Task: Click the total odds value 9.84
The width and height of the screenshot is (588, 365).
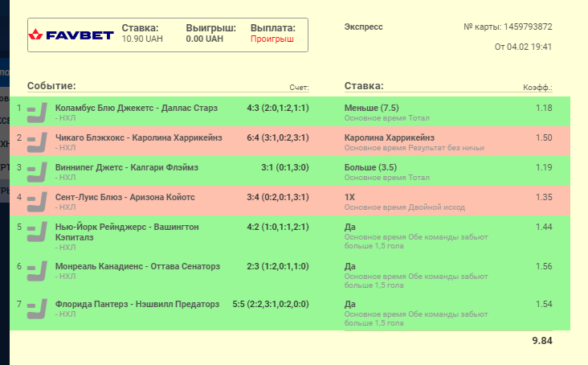Action: pos(542,341)
